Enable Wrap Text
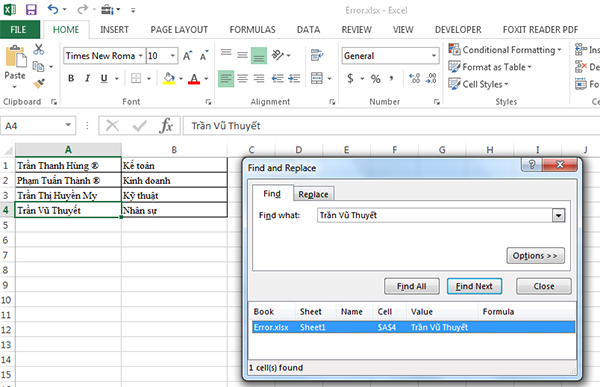Image resolution: width=600 pixels, height=387 pixels. point(317,56)
